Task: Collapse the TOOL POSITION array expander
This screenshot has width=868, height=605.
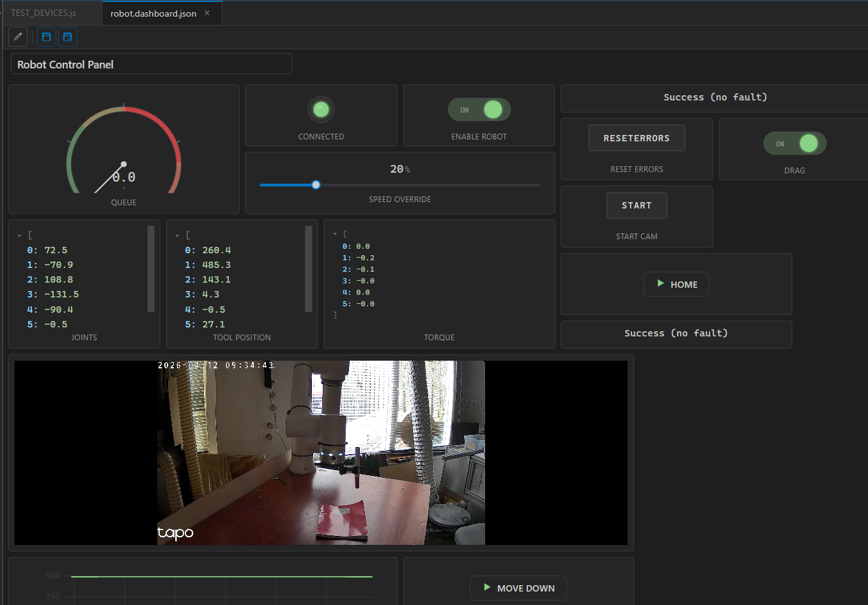Action: click(x=177, y=234)
